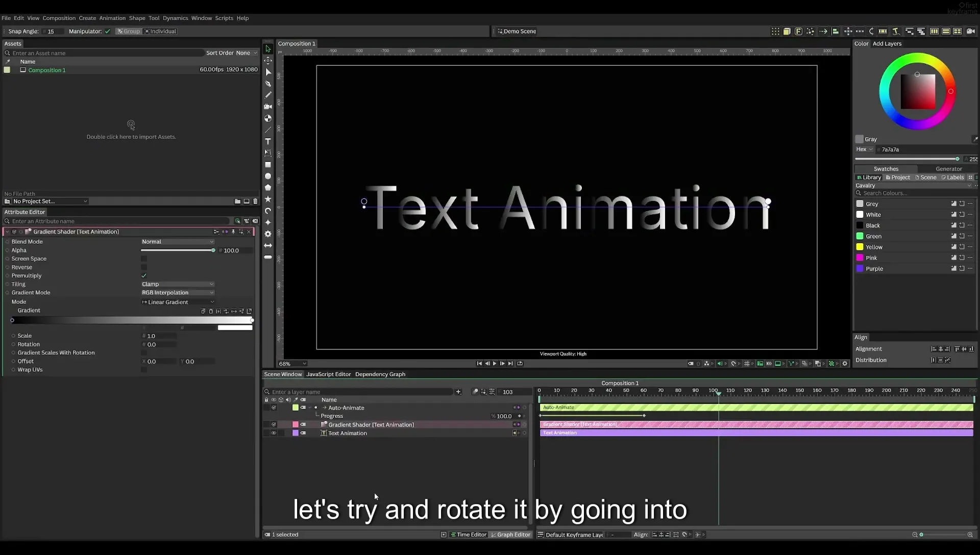This screenshot has width=980, height=555.
Task: Open the eyedropper color picker
Action: tap(975, 139)
